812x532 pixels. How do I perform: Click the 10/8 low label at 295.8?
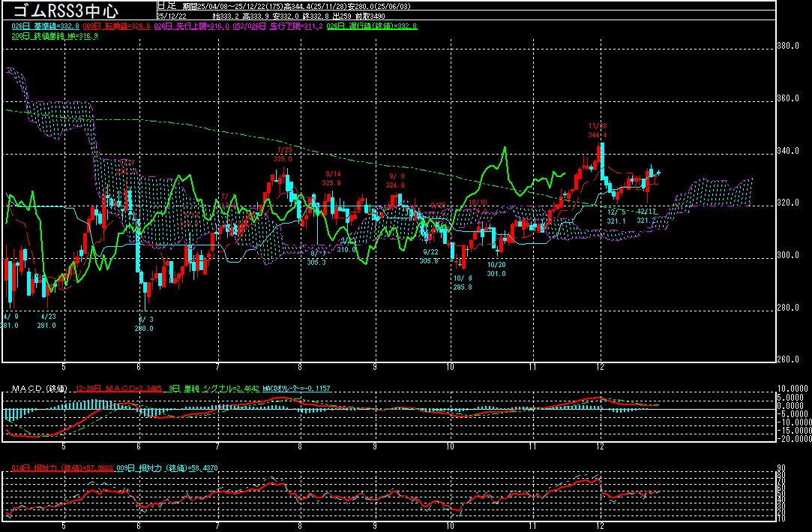pos(463,282)
